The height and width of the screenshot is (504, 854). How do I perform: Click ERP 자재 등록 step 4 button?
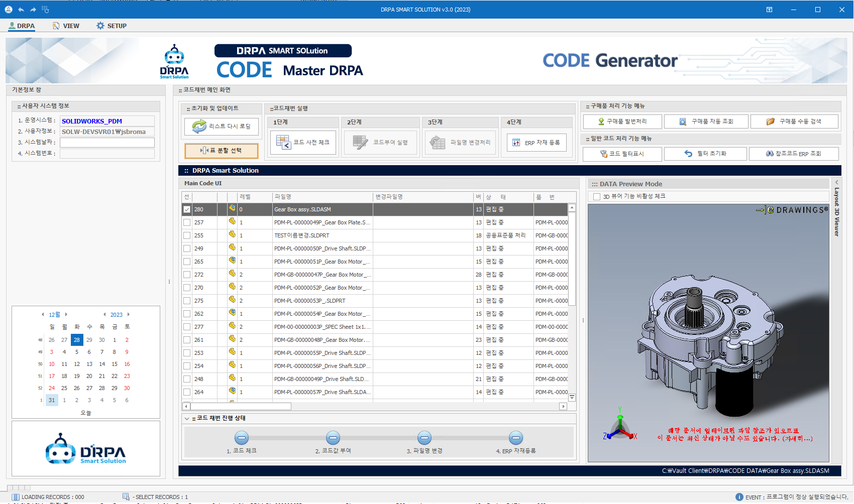click(537, 143)
